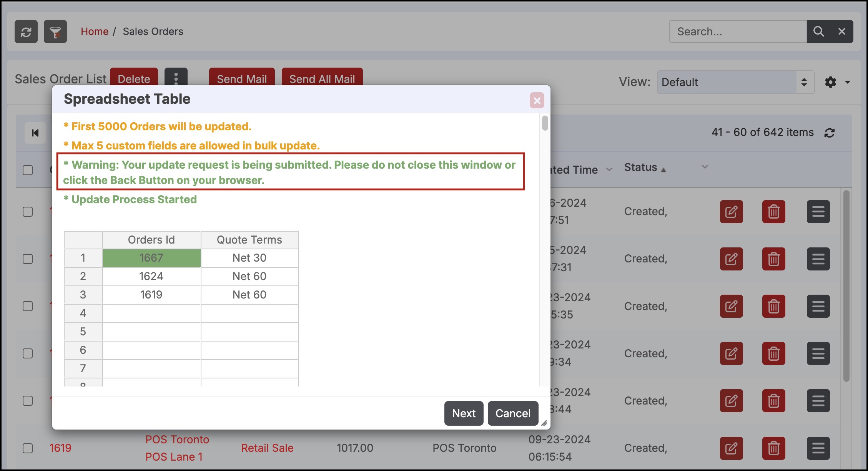Screen dimensions: 868x471
Task: Click the search magnifier icon
Action: click(818, 32)
